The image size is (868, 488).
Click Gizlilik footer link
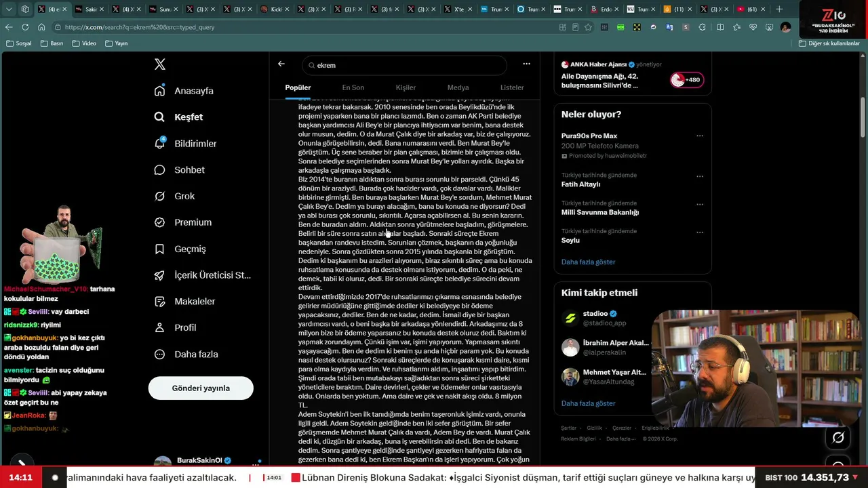pos(594,428)
